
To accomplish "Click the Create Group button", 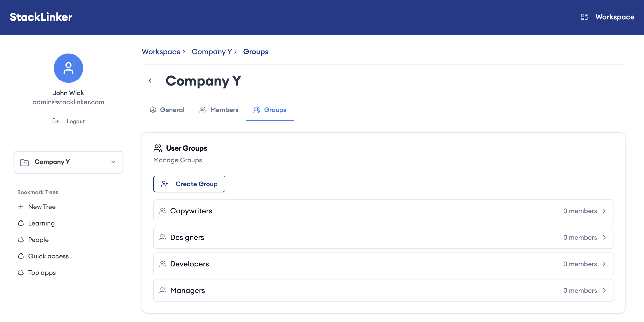I will pos(189,184).
